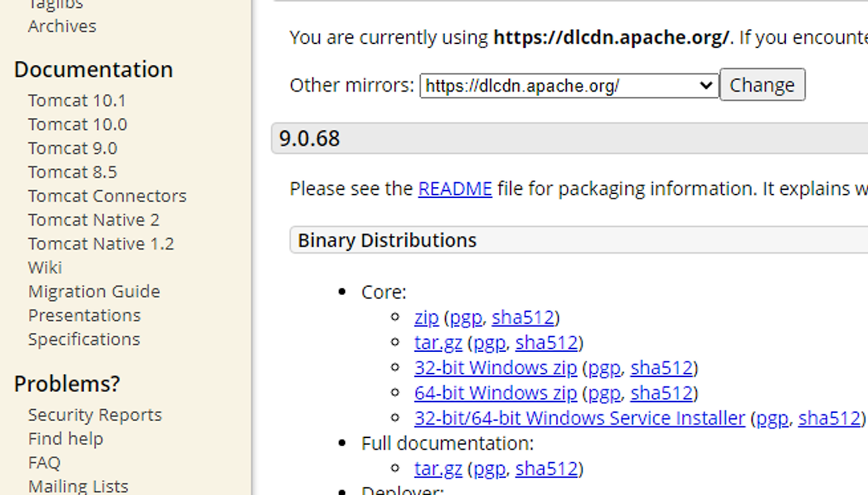Viewport: 868px width, 495px height.
Task: Open Tomcat Native 2 link
Action: click(94, 220)
